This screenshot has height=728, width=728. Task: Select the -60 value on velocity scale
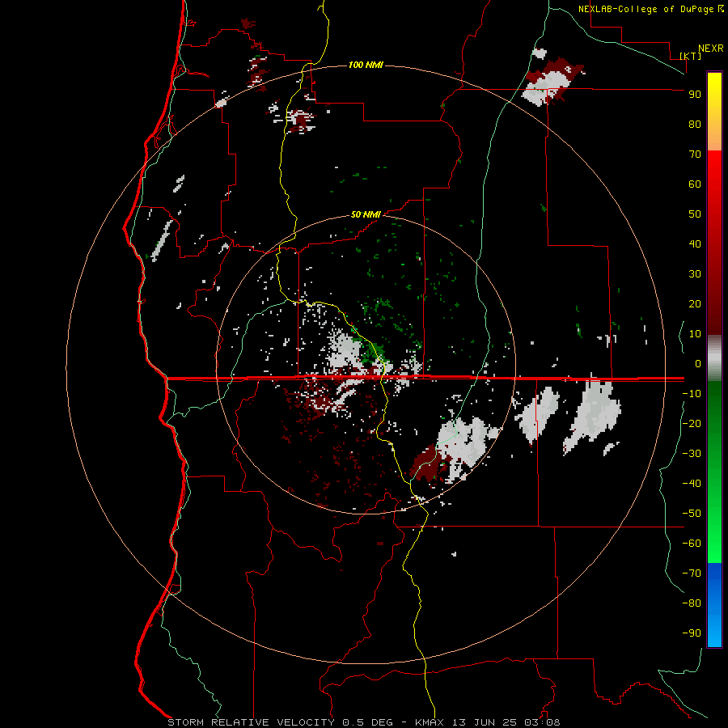click(x=692, y=544)
